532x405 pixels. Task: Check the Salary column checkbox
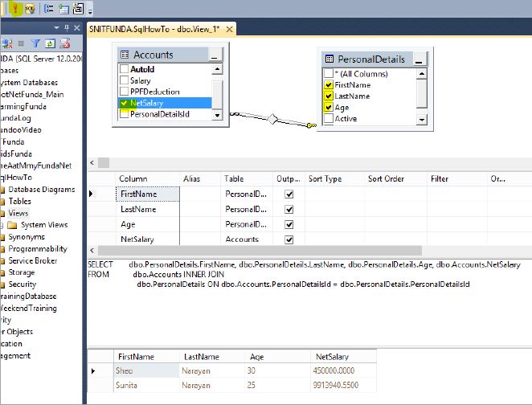125,80
